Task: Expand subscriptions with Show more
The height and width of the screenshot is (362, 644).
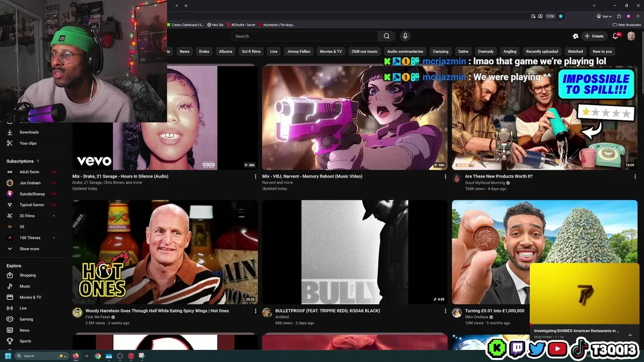Action: coord(29,249)
